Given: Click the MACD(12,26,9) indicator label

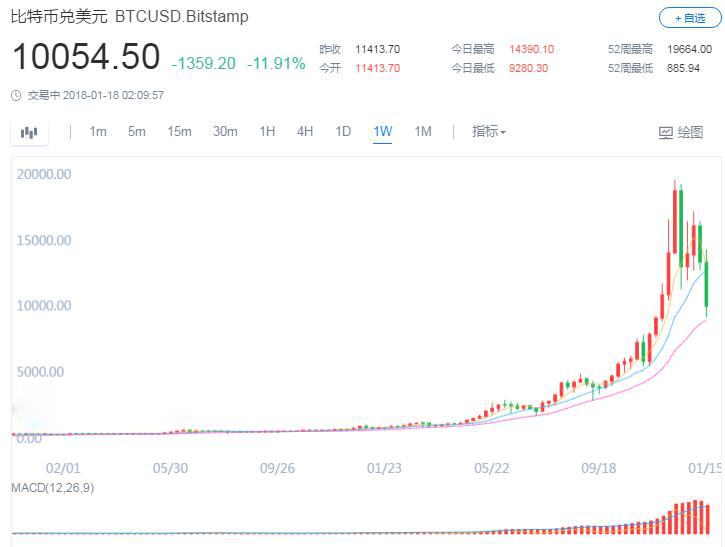Looking at the screenshot, I should pyautogui.click(x=51, y=486).
